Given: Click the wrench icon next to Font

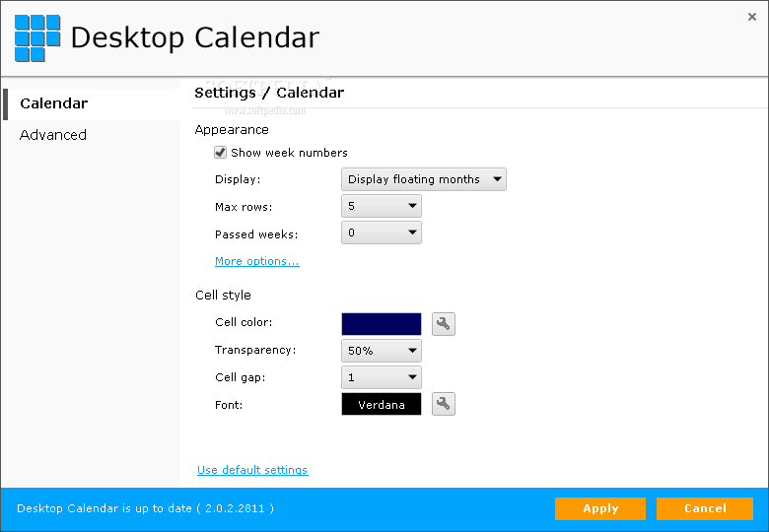Looking at the screenshot, I should [444, 404].
